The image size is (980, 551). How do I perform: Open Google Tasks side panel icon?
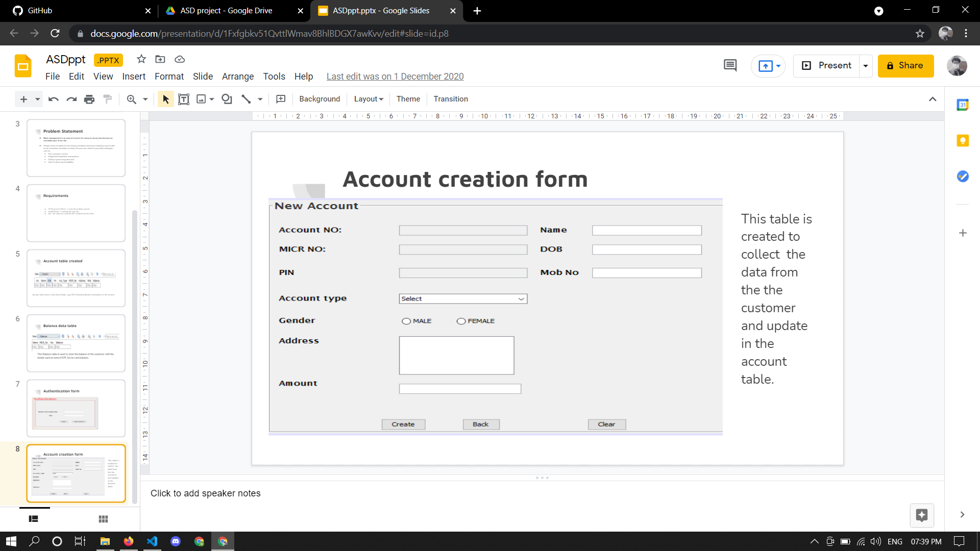(x=963, y=177)
